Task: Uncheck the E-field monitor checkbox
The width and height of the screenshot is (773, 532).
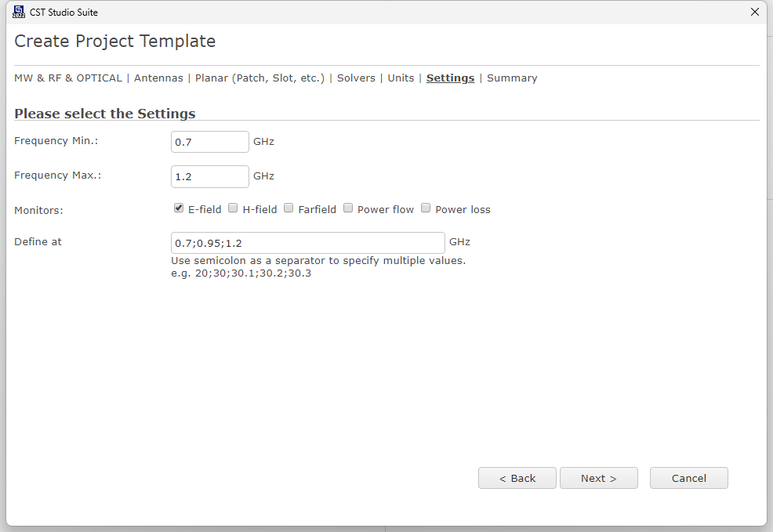Action: click(179, 208)
